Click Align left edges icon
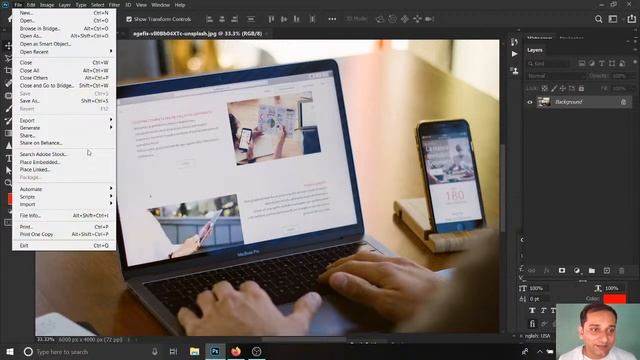The height and width of the screenshot is (360, 640). pos(210,19)
